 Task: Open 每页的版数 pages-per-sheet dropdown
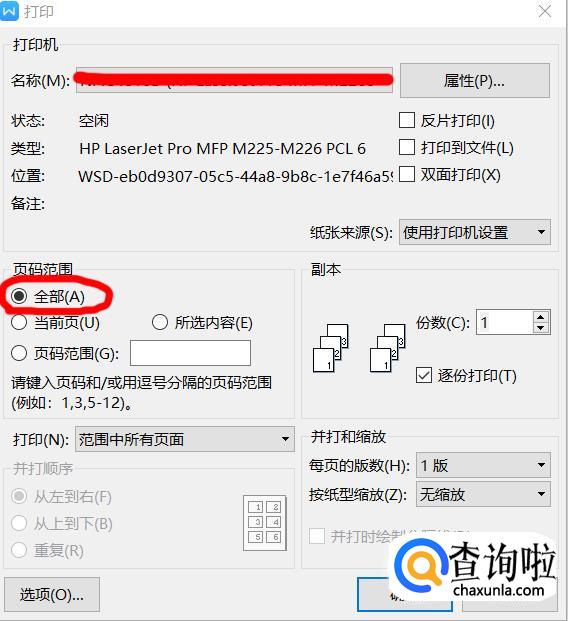tap(483, 465)
